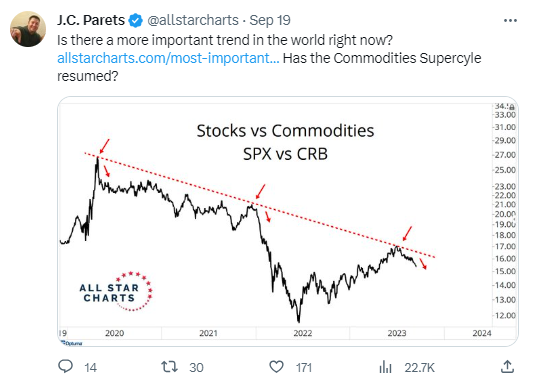Click the 22.7K views count
This screenshot has height=387, width=534.
pyautogui.click(x=420, y=368)
